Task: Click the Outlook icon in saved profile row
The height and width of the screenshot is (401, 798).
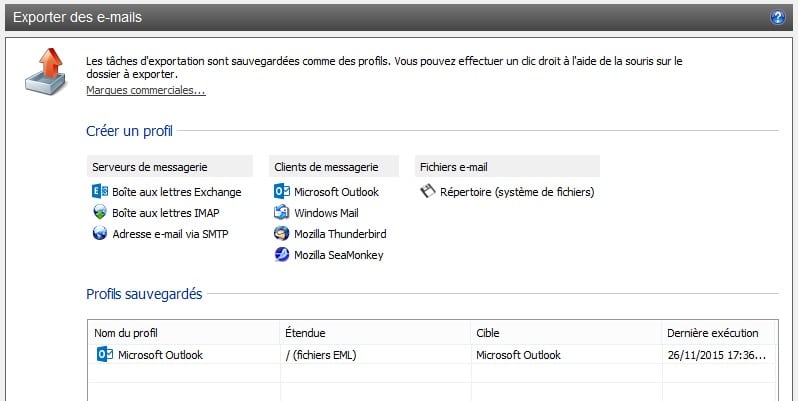Action: 104,354
